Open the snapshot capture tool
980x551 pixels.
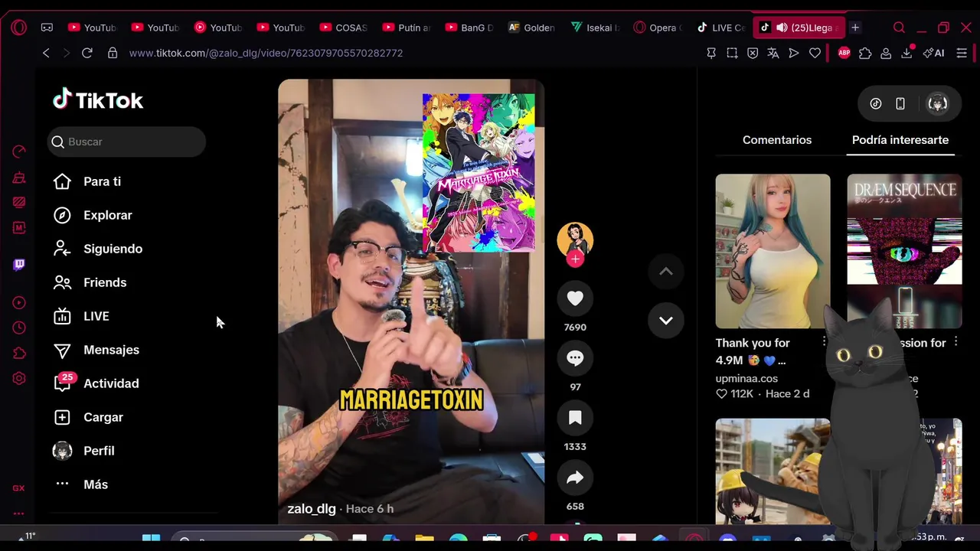(x=732, y=53)
